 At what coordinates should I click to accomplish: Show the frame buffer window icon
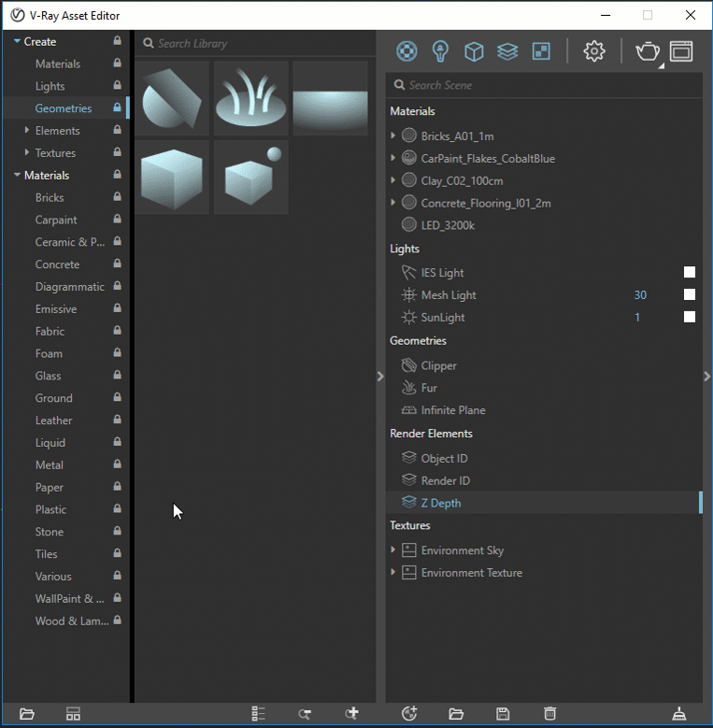pyautogui.click(x=681, y=51)
